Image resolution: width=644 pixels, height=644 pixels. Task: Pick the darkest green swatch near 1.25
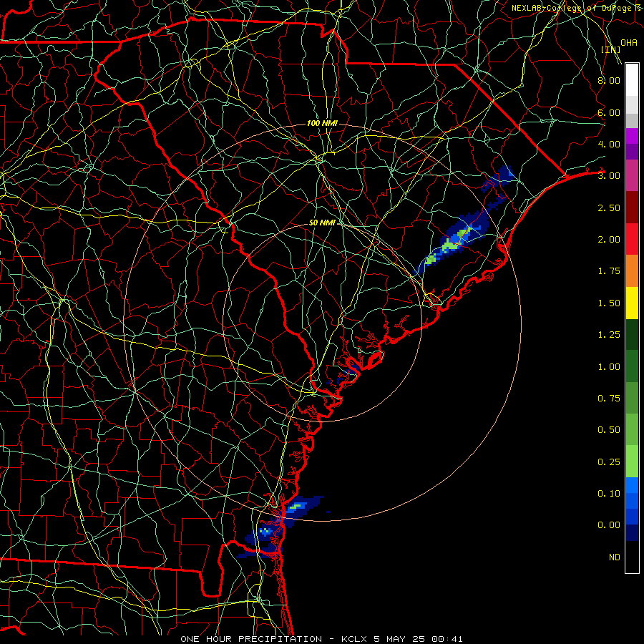[x=632, y=335]
